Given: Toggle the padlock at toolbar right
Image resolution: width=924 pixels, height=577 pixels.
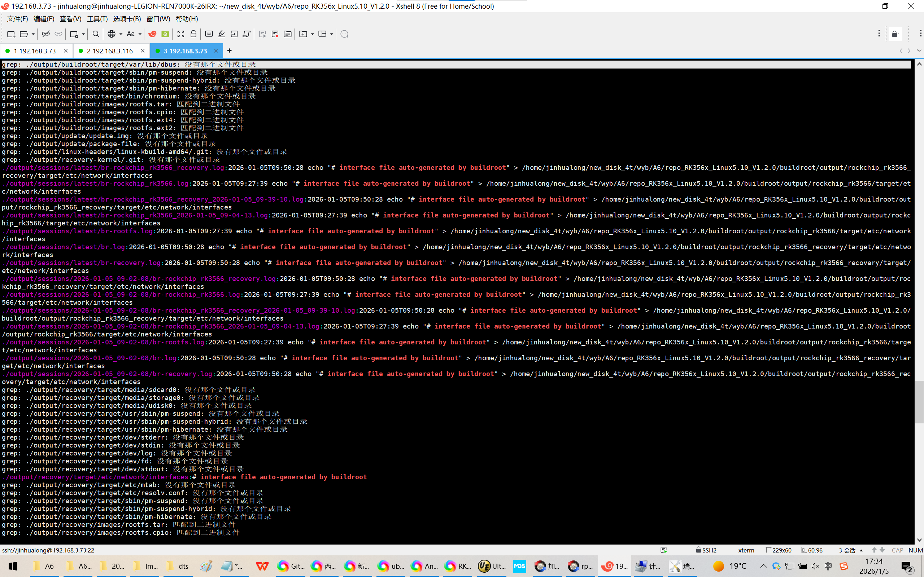Looking at the screenshot, I should point(895,34).
